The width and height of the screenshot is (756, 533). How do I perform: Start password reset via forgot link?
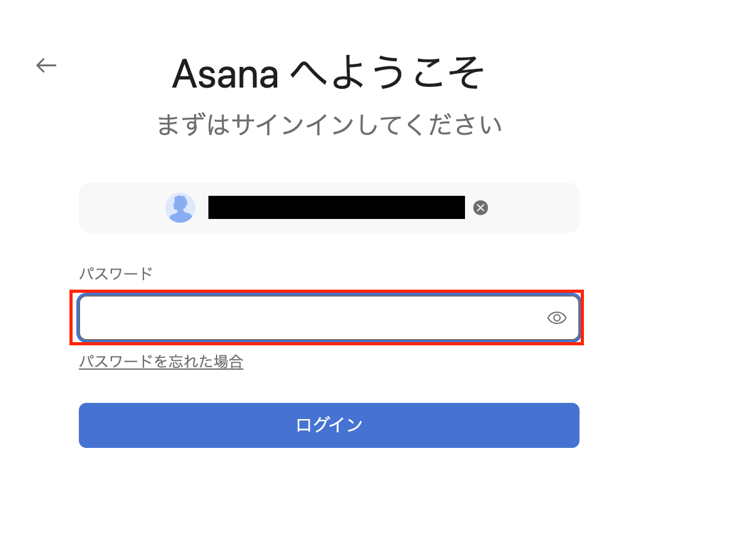pos(161,362)
